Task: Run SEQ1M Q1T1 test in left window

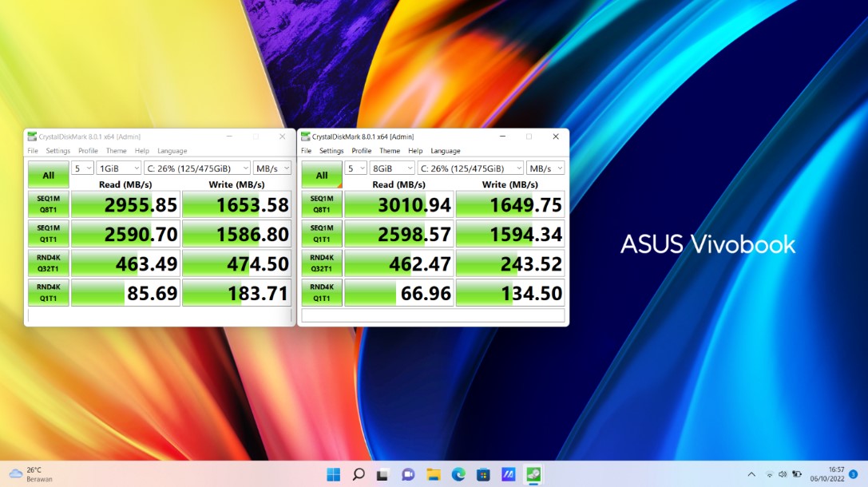Action: pos(48,234)
